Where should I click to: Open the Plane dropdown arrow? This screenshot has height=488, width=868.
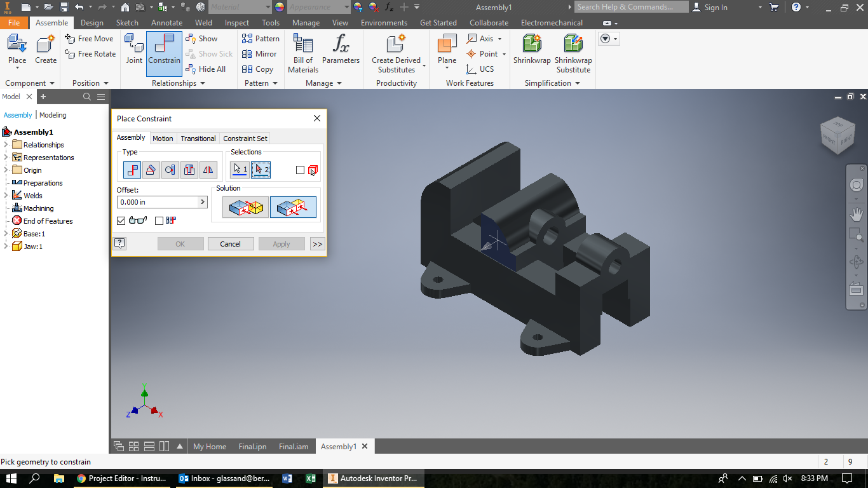tap(447, 69)
